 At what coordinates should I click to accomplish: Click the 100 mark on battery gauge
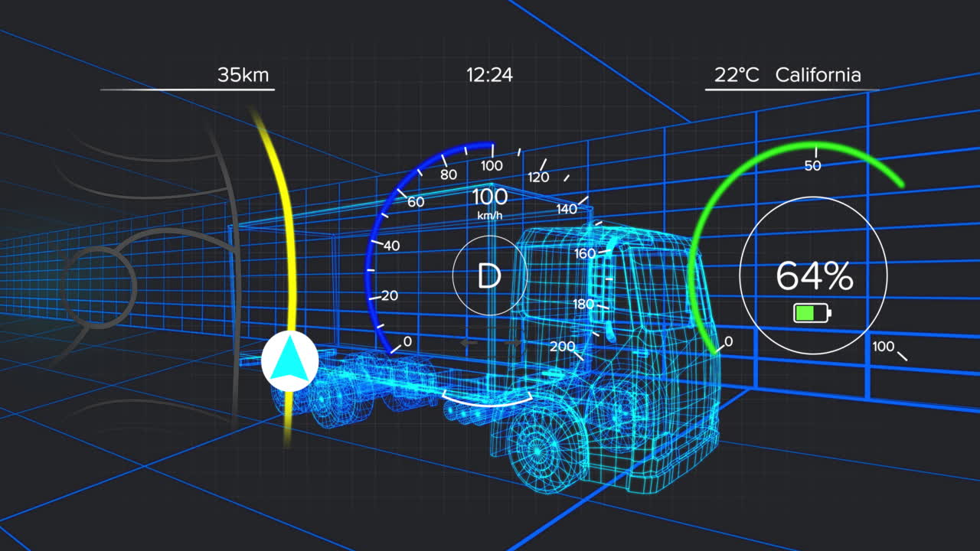[883, 347]
